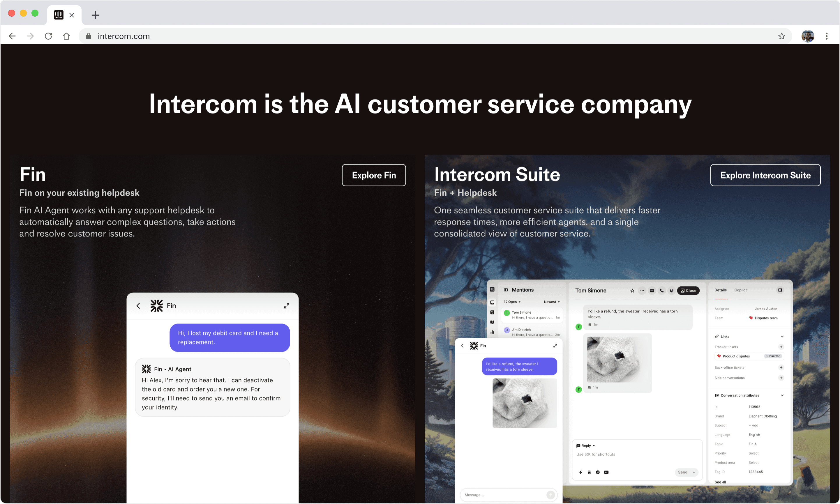This screenshot has width=840, height=504.
Task: Open the Newest sort dropdown
Action: pos(552,302)
